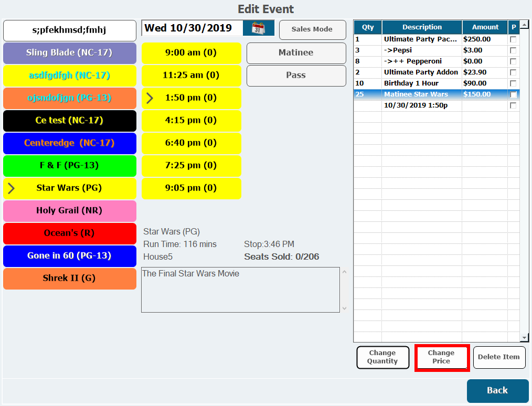532x406 pixels.
Task: Select the Holy Grail (NR) movie
Action: (x=69, y=211)
